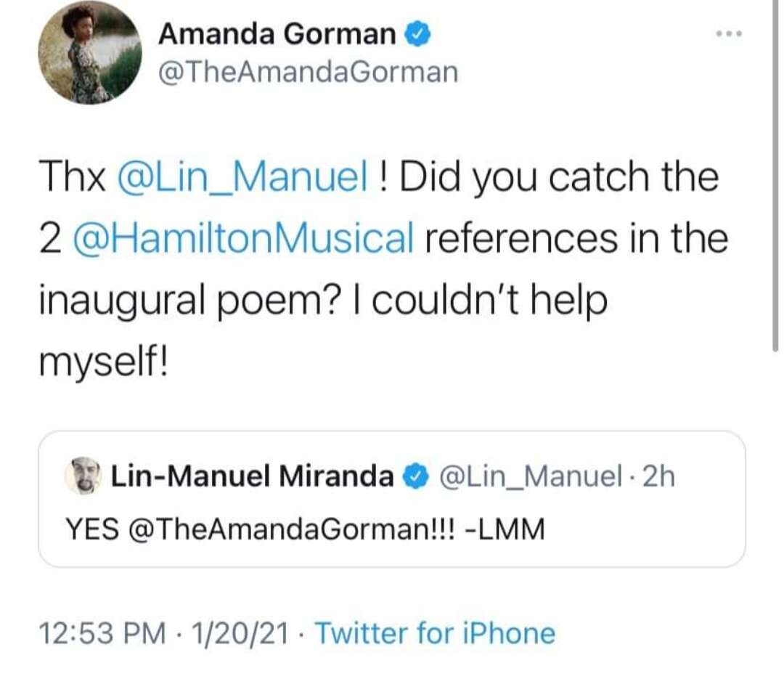Image resolution: width=784 pixels, height=676 pixels.
Task: Open the Twitter for iPhone source link
Action: [x=434, y=633]
